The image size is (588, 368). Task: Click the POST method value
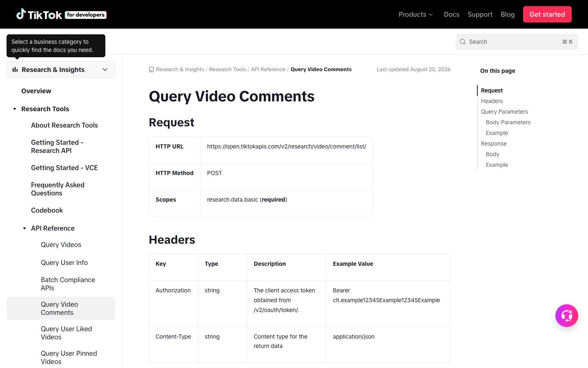[x=214, y=173]
